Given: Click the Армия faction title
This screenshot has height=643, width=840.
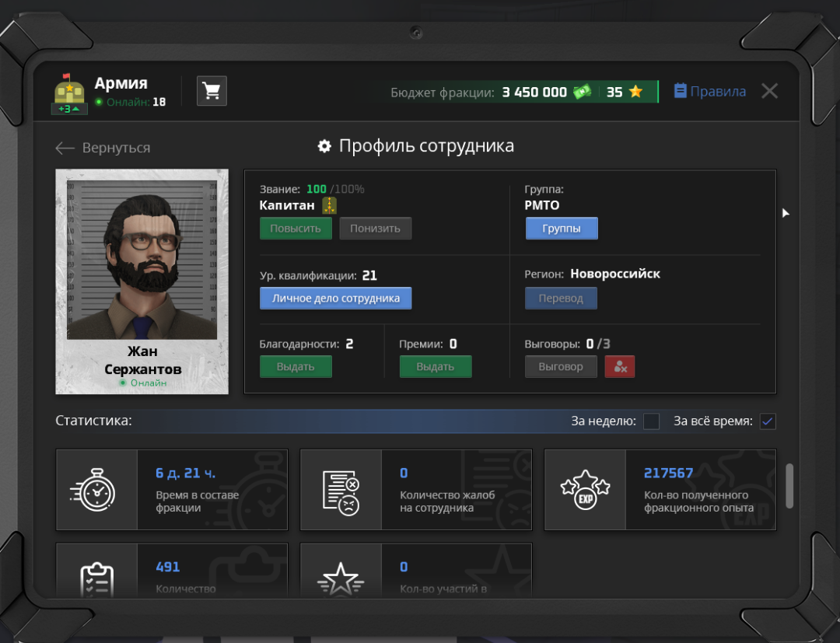Looking at the screenshot, I should [x=121, y=83].
